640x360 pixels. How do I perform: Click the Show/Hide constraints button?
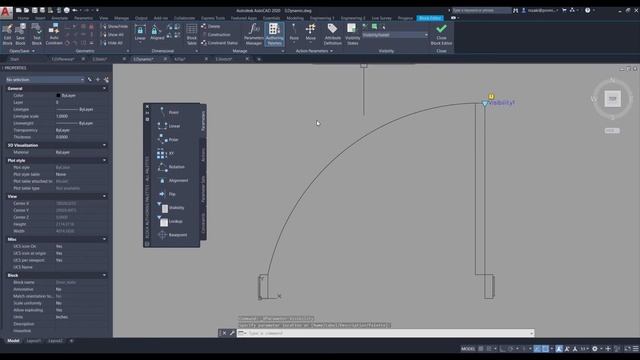(114, 27)
